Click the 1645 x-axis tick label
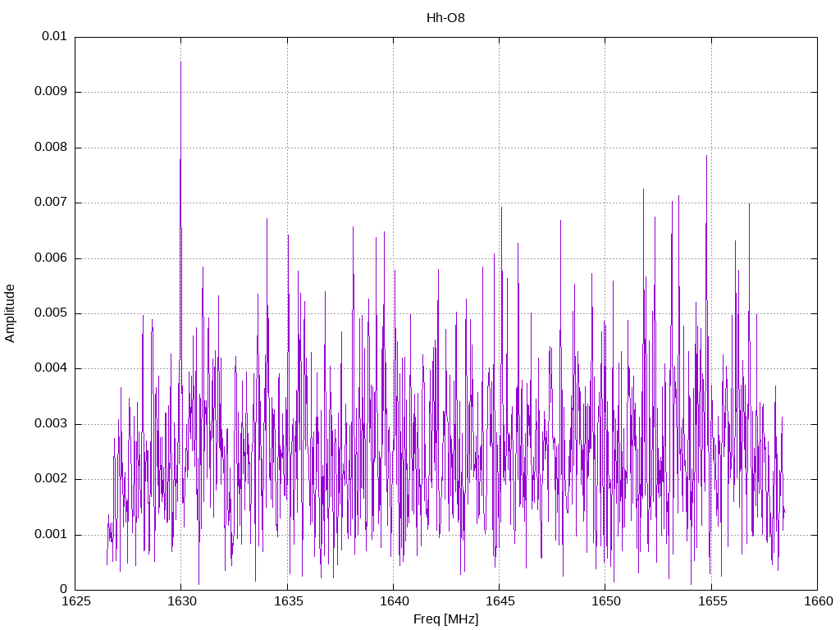Screen dimensions: 840x630 500,601
